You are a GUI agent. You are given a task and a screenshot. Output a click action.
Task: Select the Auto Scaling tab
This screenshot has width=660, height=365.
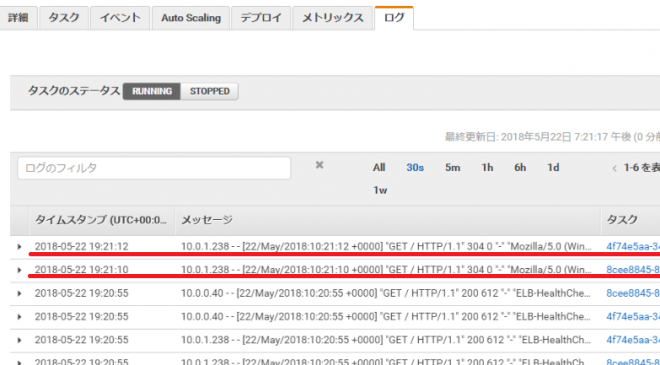coord(191,18)
